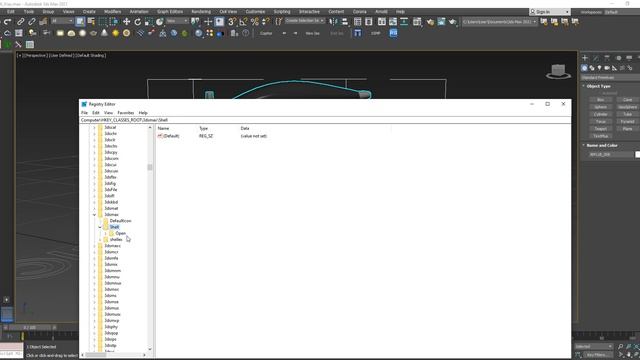Click the Box primitive button

(x=600, y=100)
